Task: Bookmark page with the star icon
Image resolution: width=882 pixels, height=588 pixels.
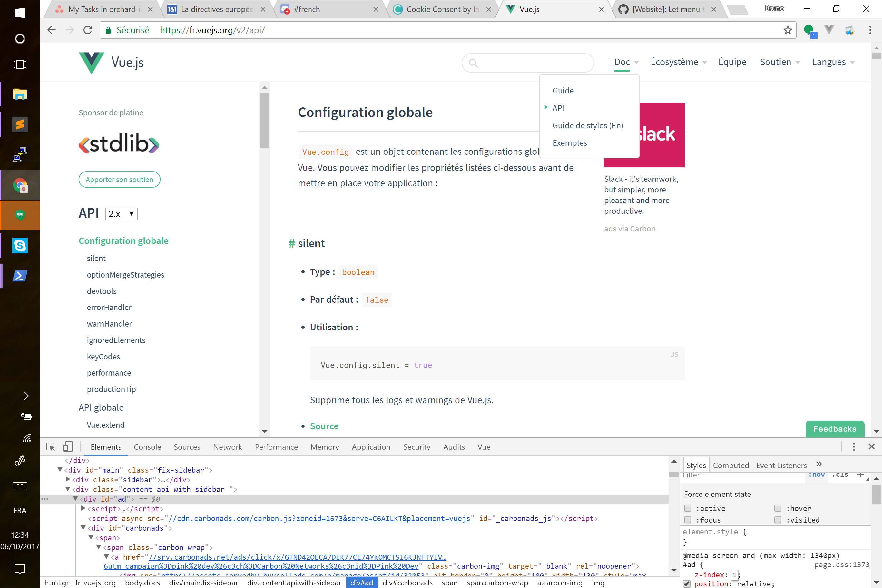Action: tap(788, 30)
